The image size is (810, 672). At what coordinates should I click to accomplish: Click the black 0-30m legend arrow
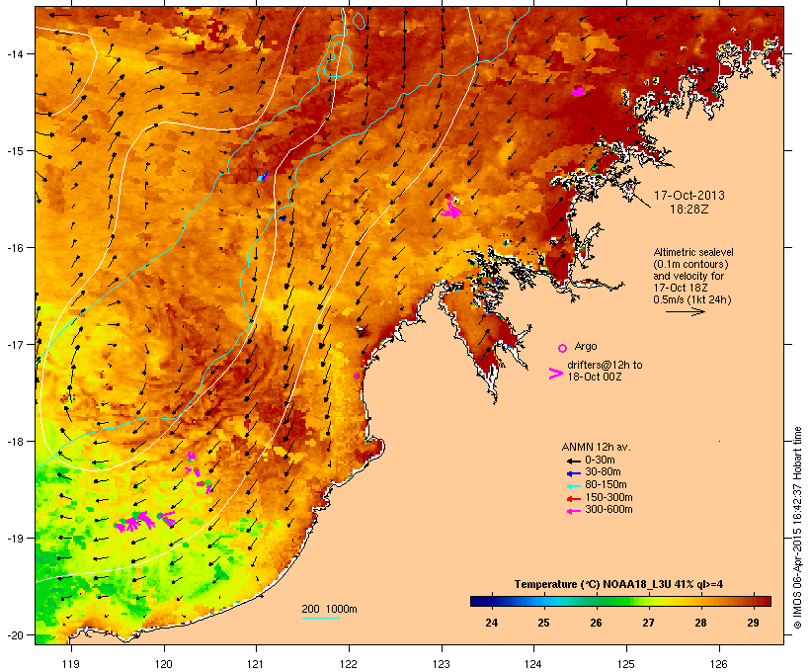(x=573, y=461)
